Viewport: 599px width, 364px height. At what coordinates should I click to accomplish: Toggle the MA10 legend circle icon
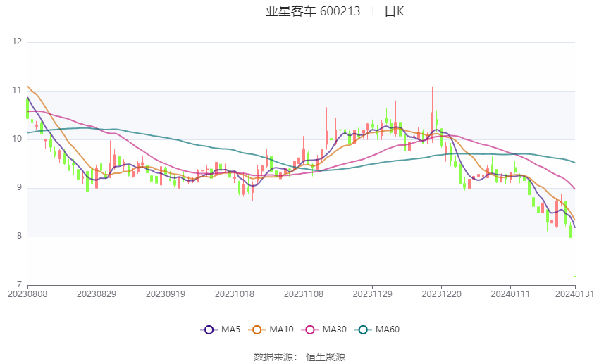click(x=257, y=330)
